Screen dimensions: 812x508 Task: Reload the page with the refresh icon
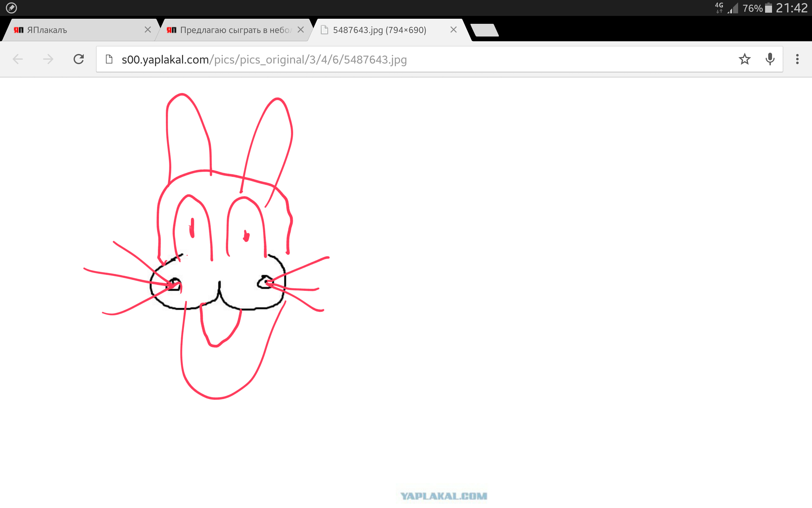coord(79,59)
